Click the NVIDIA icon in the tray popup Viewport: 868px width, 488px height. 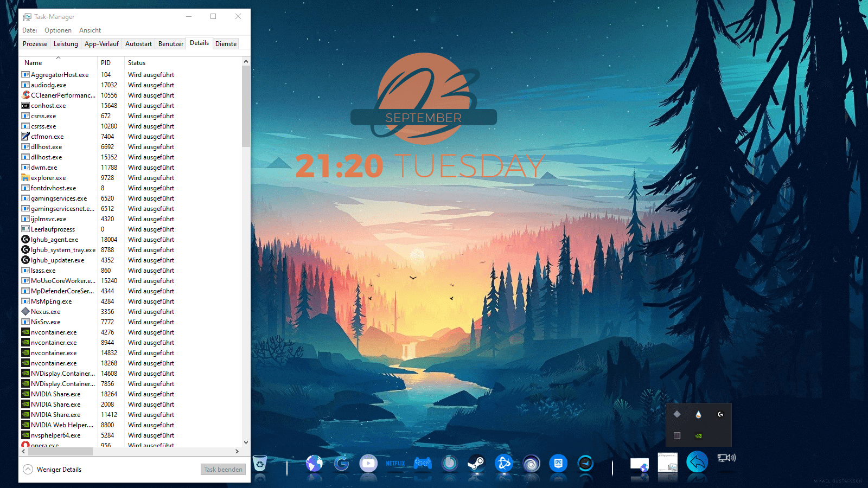698,435
